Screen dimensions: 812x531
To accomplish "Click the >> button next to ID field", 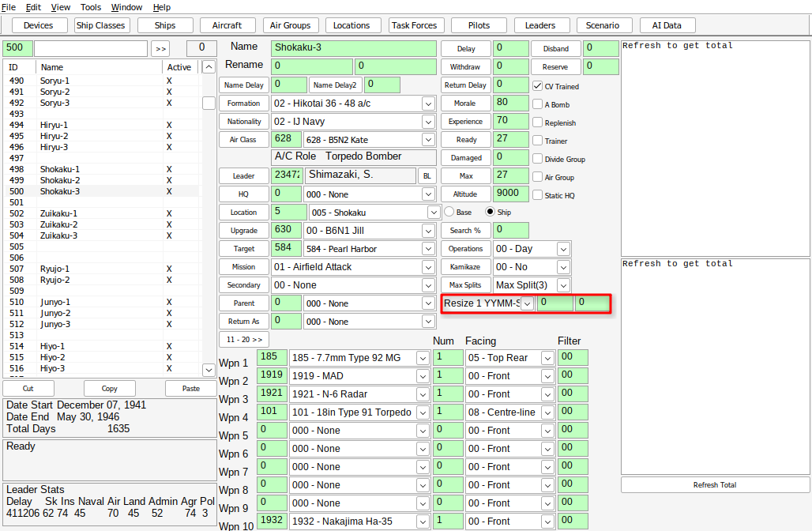I will pos(161,49).
